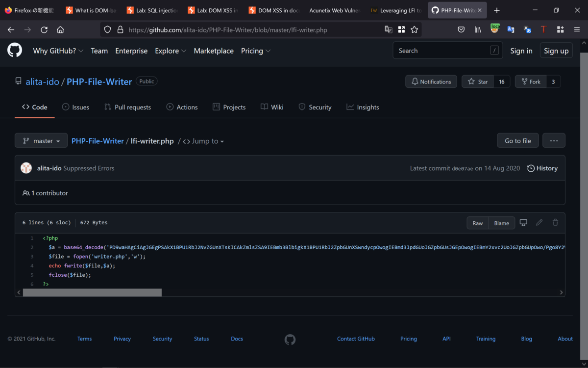Image resolution: width=588 pixels, height=368 pixels.
Task: View the Raw file
Action: (477, 223)
